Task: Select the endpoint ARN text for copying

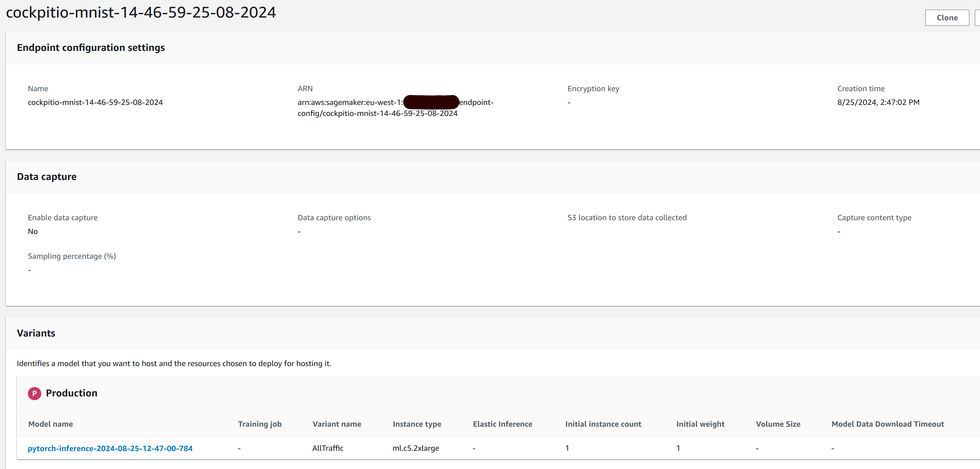Action: 395,107
